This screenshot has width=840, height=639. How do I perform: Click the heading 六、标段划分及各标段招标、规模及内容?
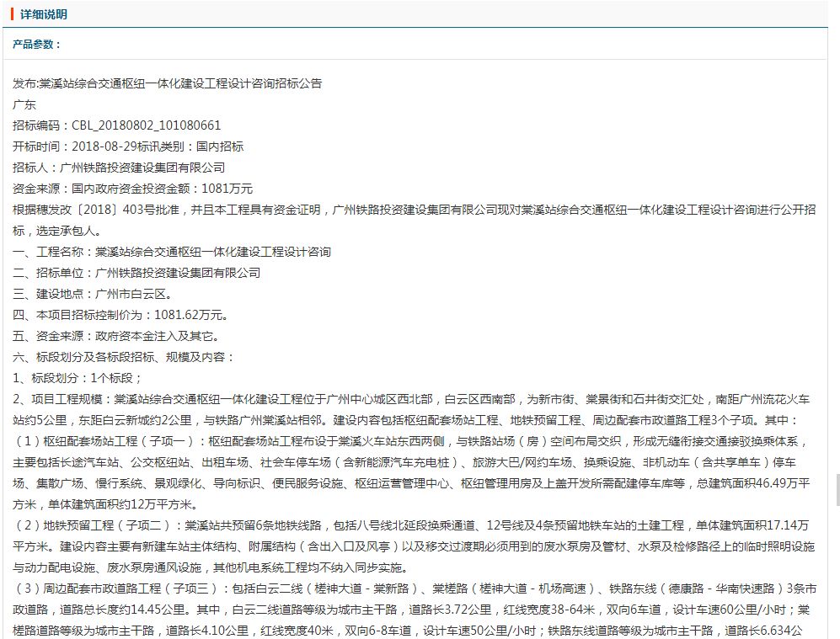(124, 357)
